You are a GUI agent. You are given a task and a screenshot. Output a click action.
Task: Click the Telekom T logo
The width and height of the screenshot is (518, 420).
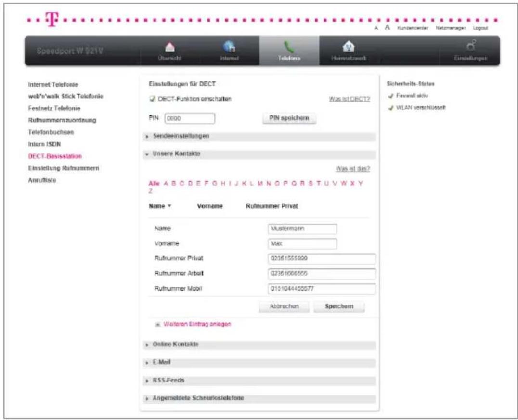click(52, 19)
